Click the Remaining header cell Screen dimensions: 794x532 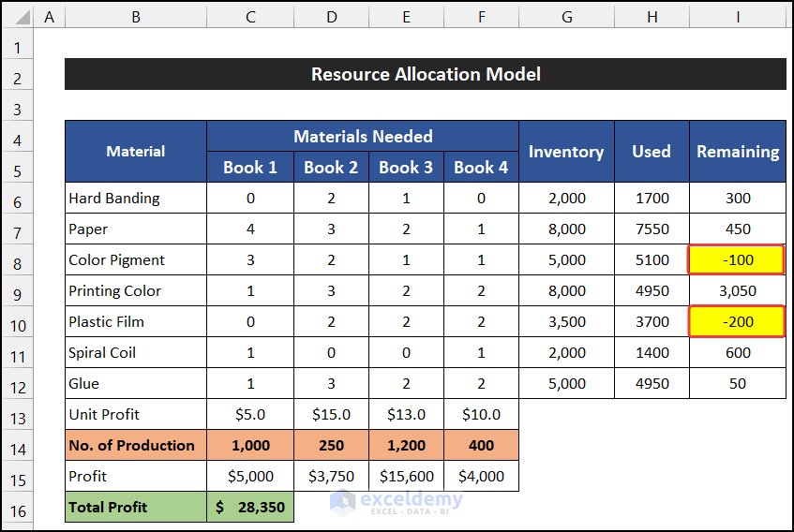pyautogui.click(x=738, y=151)
